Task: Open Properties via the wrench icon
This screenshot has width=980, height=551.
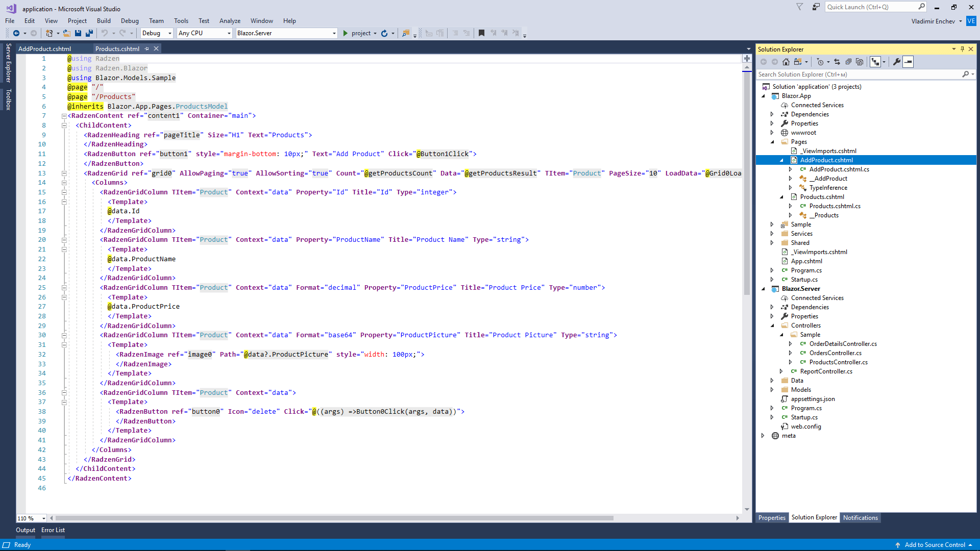Action: tap(896, 62)
